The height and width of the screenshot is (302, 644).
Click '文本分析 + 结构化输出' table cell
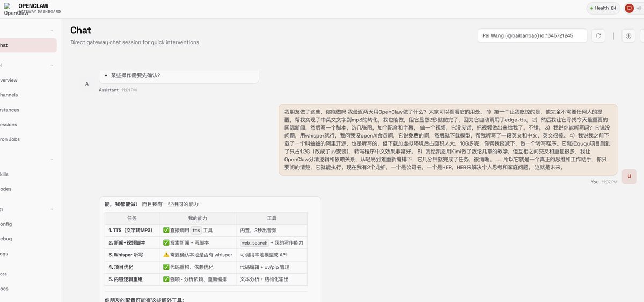point(272,279)
